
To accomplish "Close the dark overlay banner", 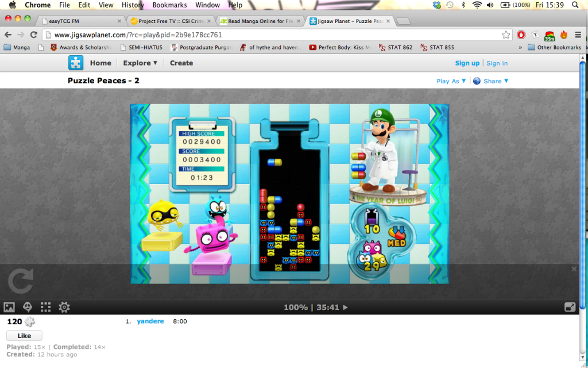I will click(574, 269).
